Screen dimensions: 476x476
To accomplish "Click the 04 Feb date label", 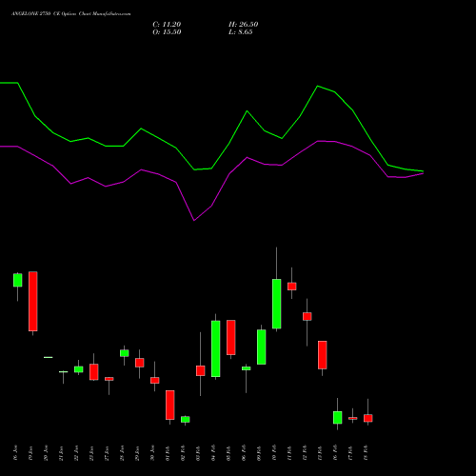I will 213,453.
